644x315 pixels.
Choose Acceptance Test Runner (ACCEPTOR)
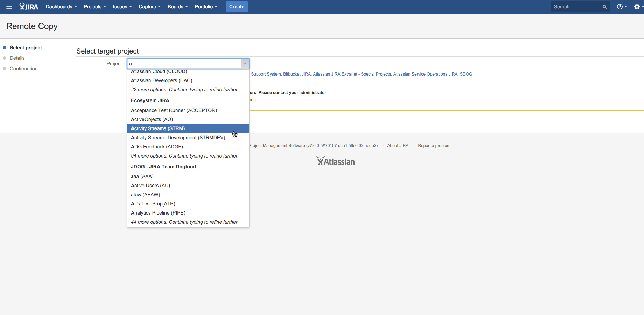coord(188,110)
